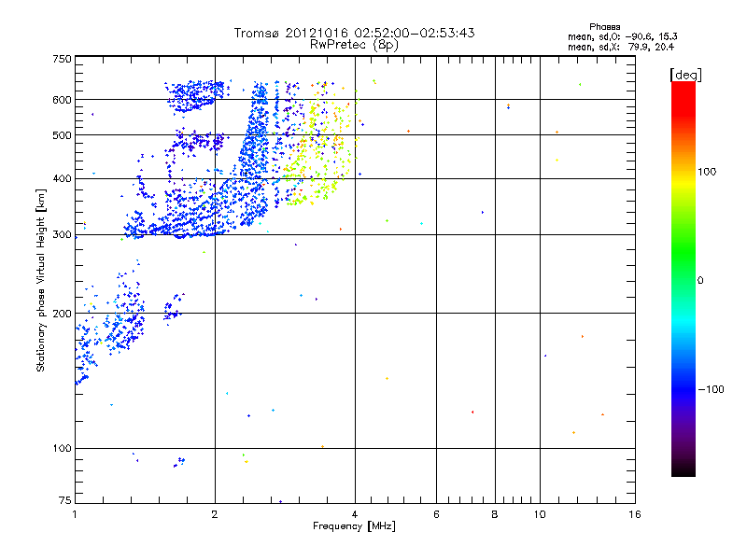This screenshot has height=560, width=747.
Task: Click the y-axis tick label '400'
Action: click(62, 178)
